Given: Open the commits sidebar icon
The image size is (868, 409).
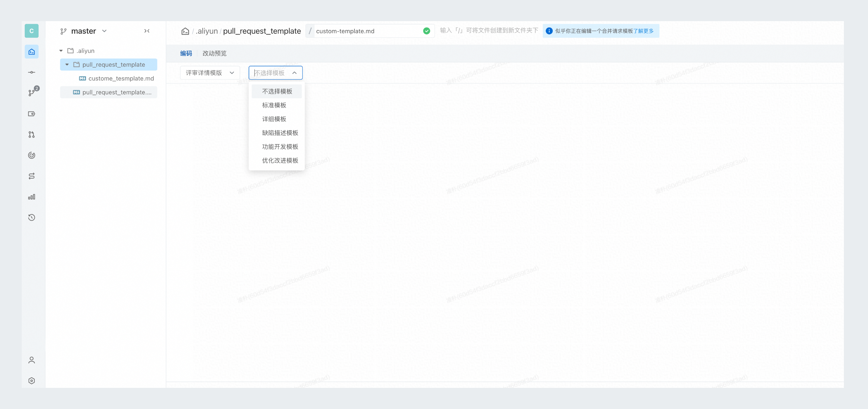Looking at the screenshot, I should (x=32, y=72).
